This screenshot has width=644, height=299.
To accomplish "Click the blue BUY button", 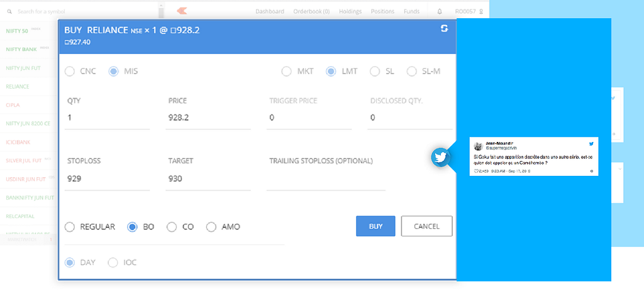I will 375,226.
